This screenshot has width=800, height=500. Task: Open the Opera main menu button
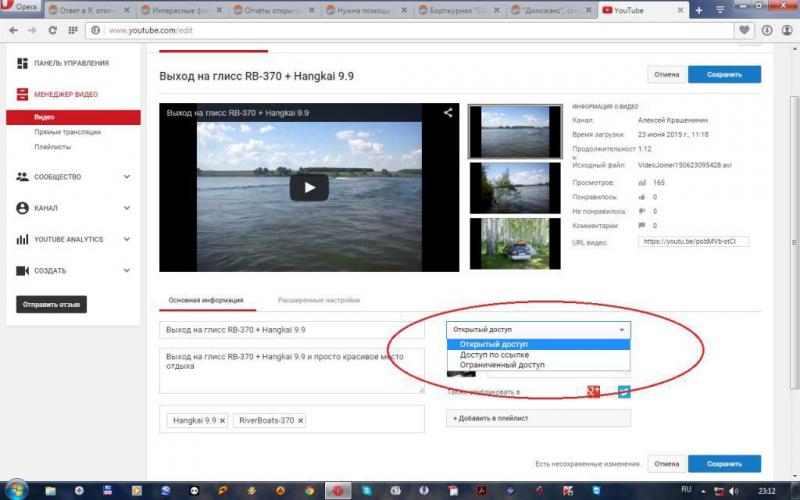[x=20, y=8]
